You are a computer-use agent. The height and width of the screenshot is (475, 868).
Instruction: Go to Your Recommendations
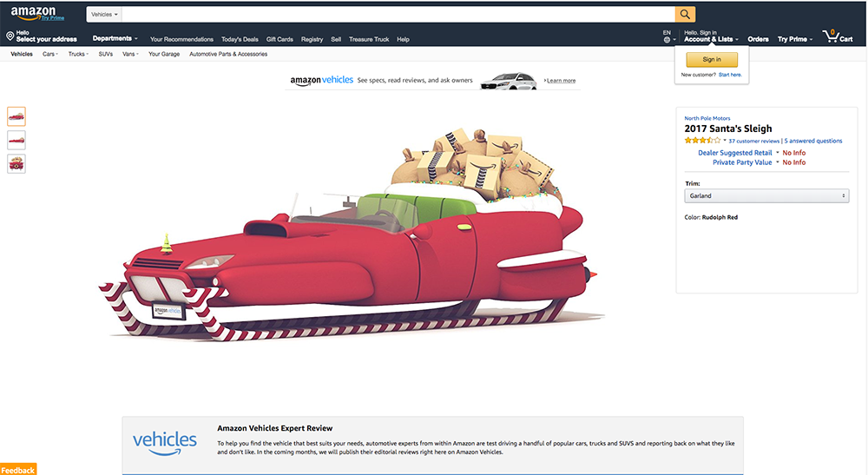181,39
